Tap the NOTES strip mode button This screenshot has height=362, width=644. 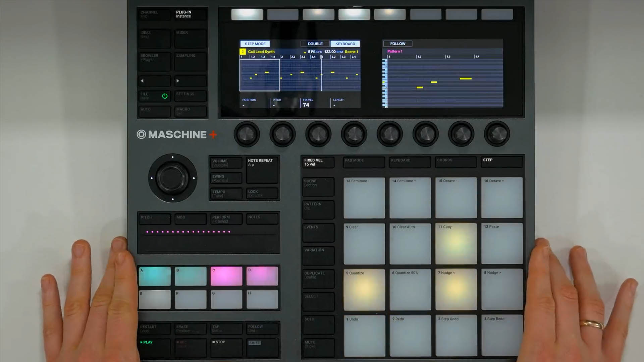262,219
